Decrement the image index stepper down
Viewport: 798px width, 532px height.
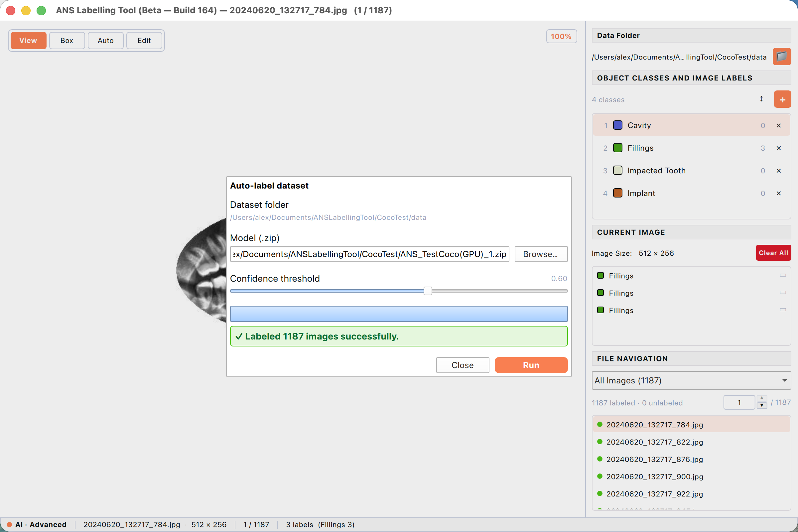[762, 406]
